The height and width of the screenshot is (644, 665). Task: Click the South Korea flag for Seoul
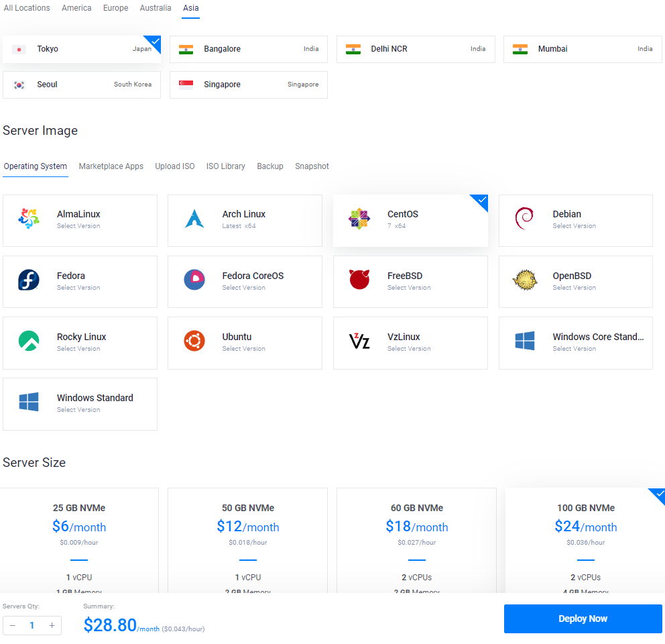pos(19,85)
